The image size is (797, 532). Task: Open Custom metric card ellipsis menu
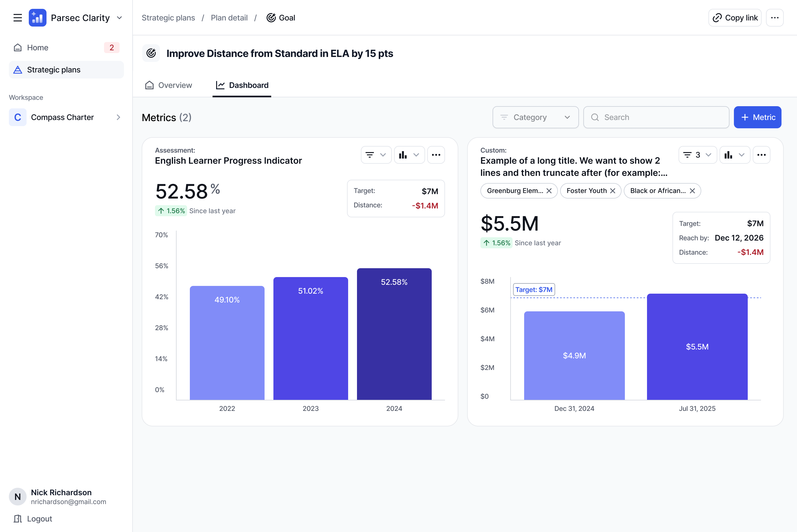pos(761,155)
